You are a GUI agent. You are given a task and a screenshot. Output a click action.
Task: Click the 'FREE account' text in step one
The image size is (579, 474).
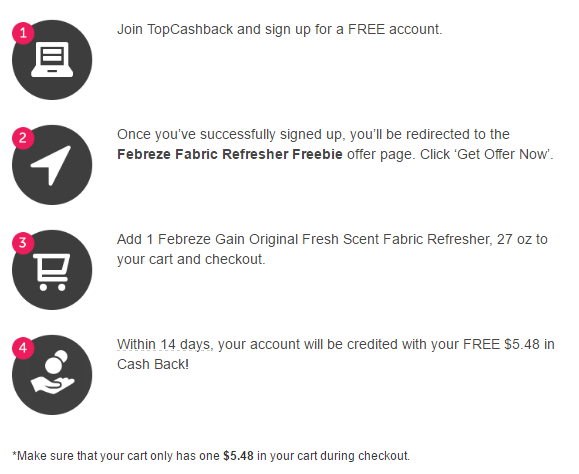point(395,30)
